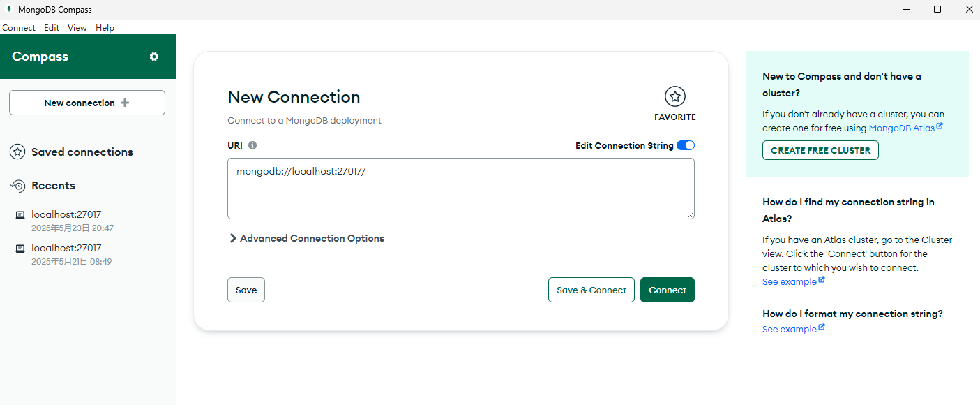Toggle the Edit Connection String switch
The width and height of the screenshot is (980, 405).
pyautogui.click(x=686, y=145)
